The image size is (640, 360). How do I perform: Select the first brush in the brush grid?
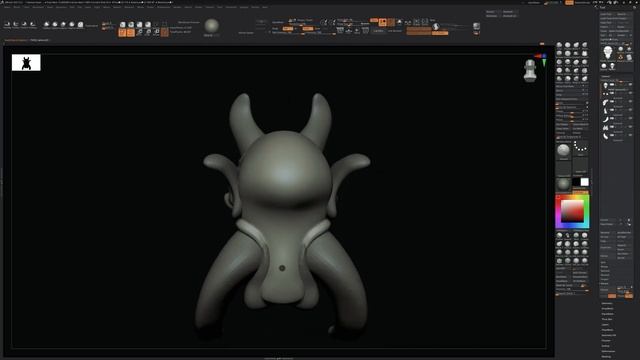point(559,45)
